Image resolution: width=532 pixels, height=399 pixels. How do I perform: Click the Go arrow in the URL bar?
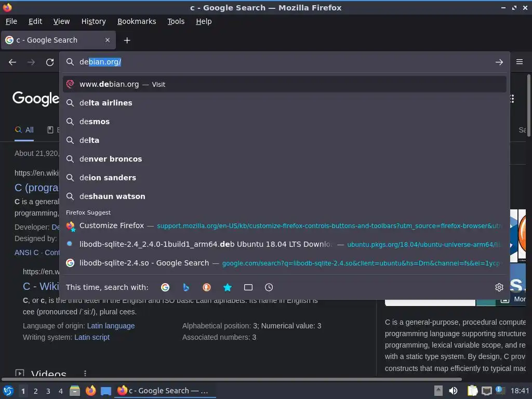coord(499,62)
